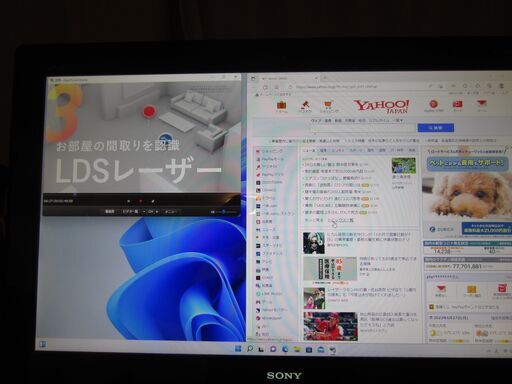
Task: Open ビデオ一覧 in the video player
Action: (x=130, y=211)
